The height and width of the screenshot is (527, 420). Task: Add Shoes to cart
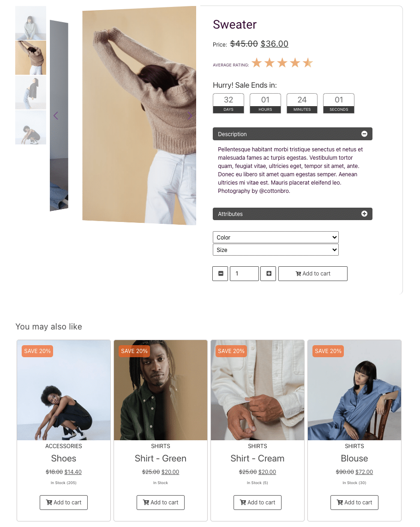[x=64, y=503]
